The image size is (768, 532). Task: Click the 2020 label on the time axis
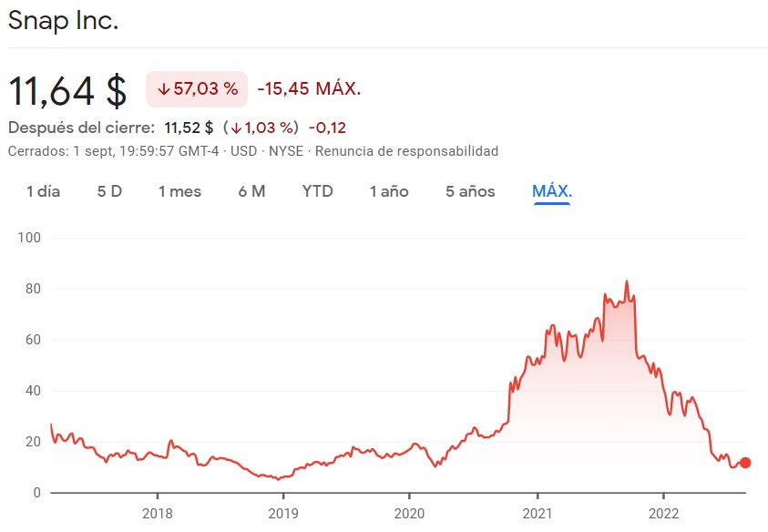[409, 514]
